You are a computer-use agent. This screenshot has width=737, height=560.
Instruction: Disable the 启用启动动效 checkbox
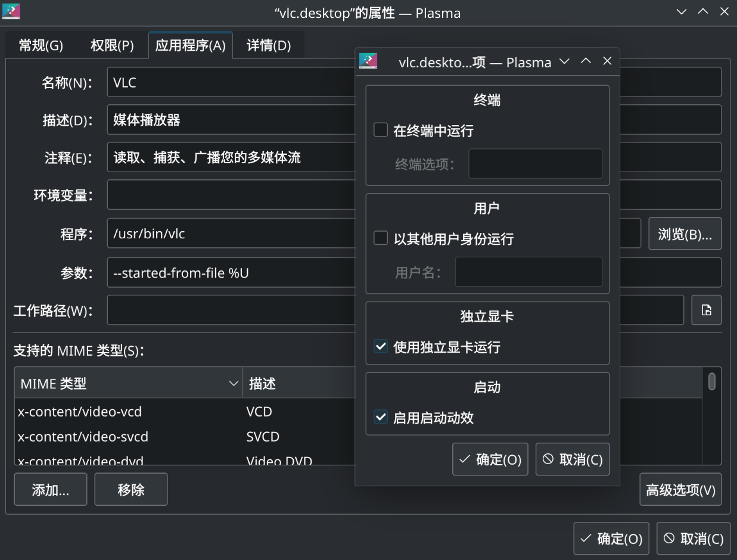point(381,417)
